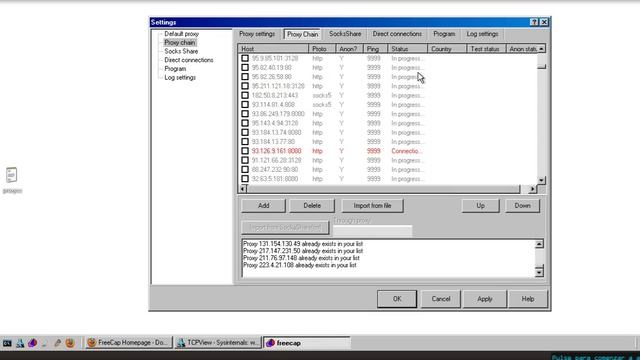Enable proxy 92.63.5.181:8080 checkbox
Screen dimensions: 640x360
[245, 179]
